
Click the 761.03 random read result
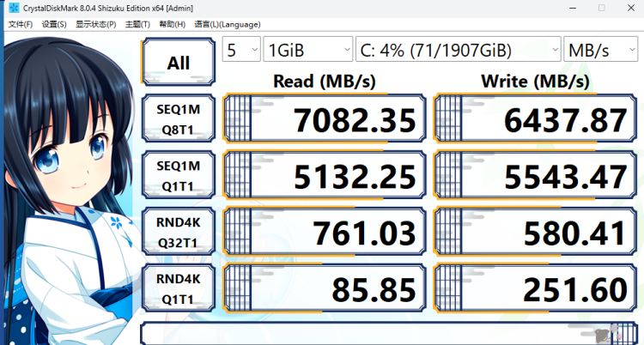tap(325, 232)
